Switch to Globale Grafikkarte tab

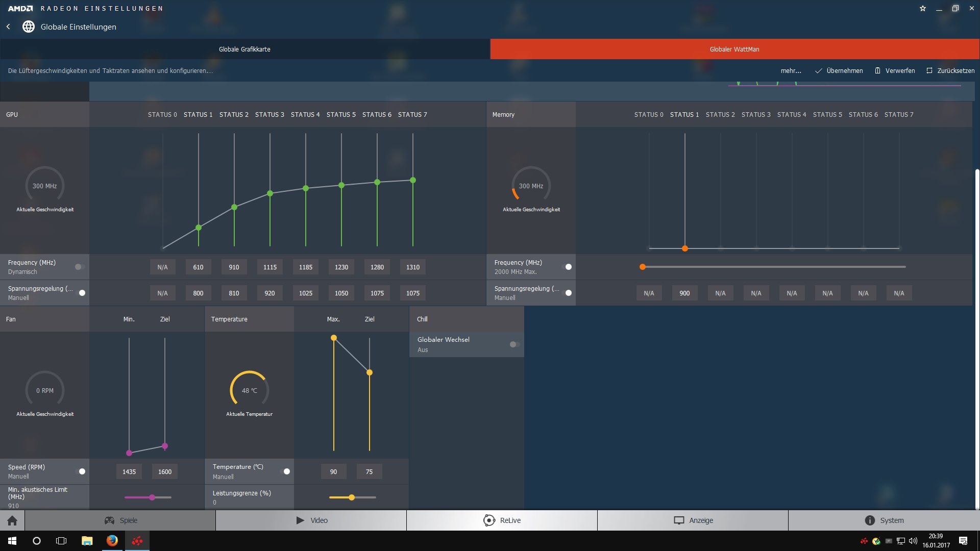(x=244, y=49)
